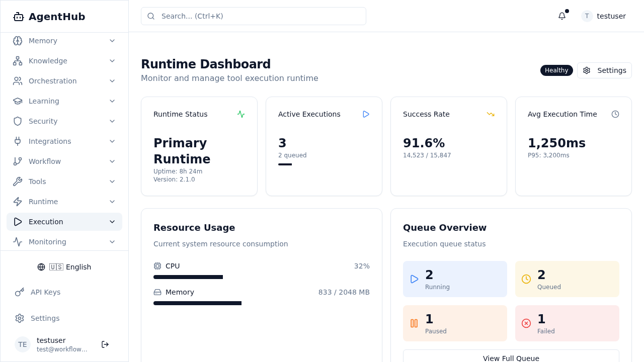Image resolution: width=644 pixels, height=362 pixels.
Task: Click the logout icon next to testuser
Action: [x=105, y=344]
